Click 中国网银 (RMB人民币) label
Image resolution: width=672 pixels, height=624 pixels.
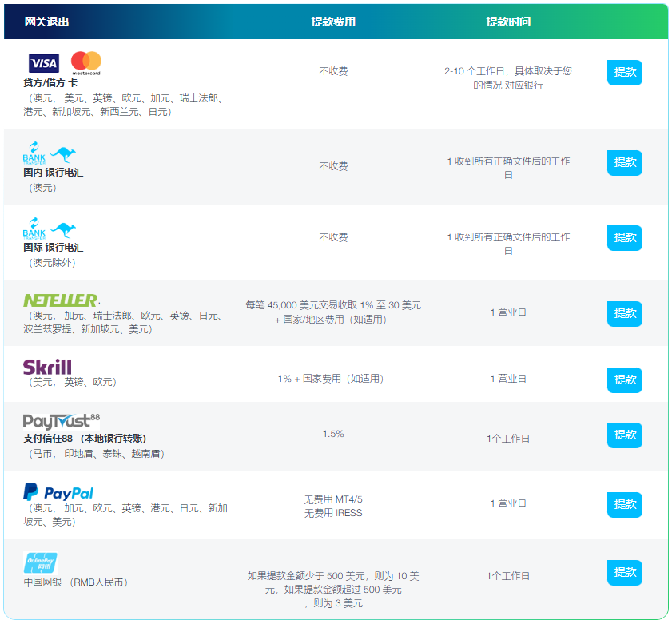(75, 582)
